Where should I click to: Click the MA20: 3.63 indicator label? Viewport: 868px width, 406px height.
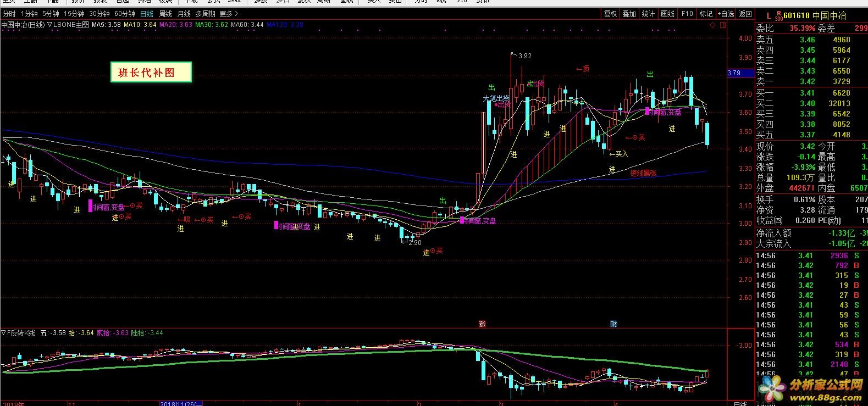[176, 25]
